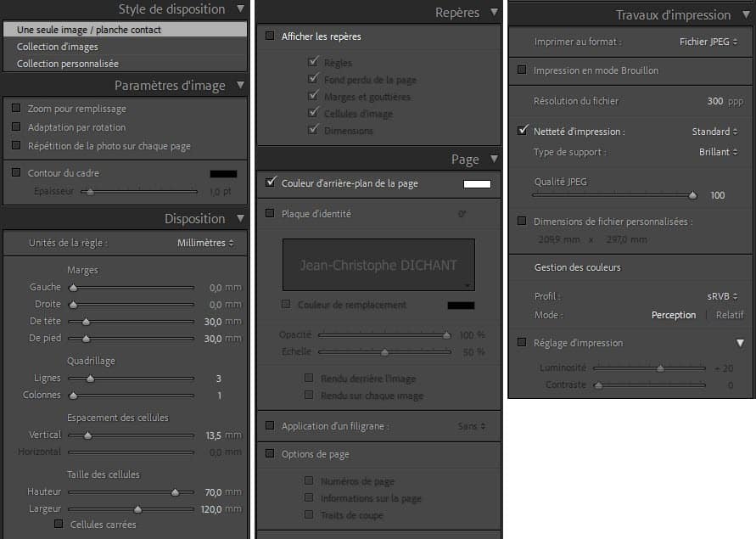This screenshot has width=756, height=539.
Task: Choose Perception rendering mode
Action: coord(673,315)
